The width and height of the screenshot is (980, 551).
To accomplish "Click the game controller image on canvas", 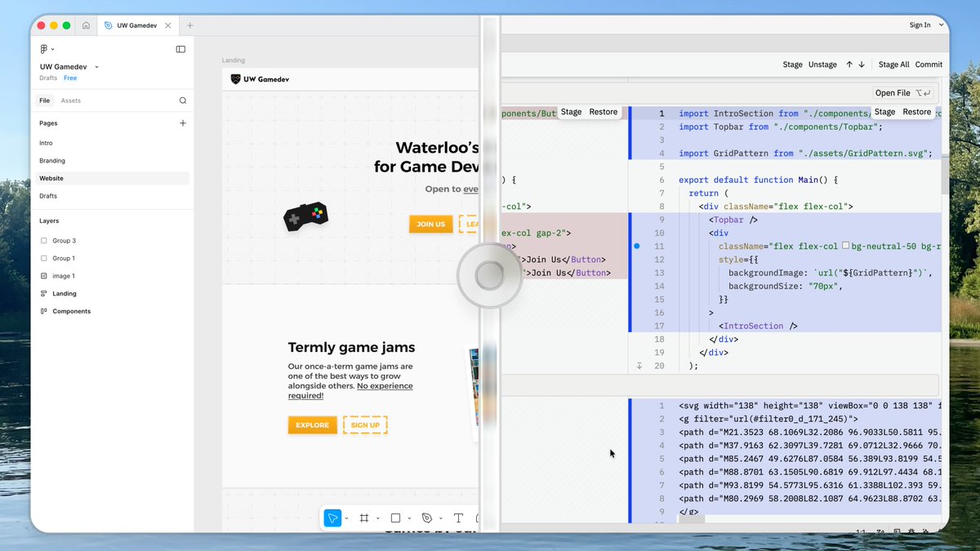I will 305,216.
